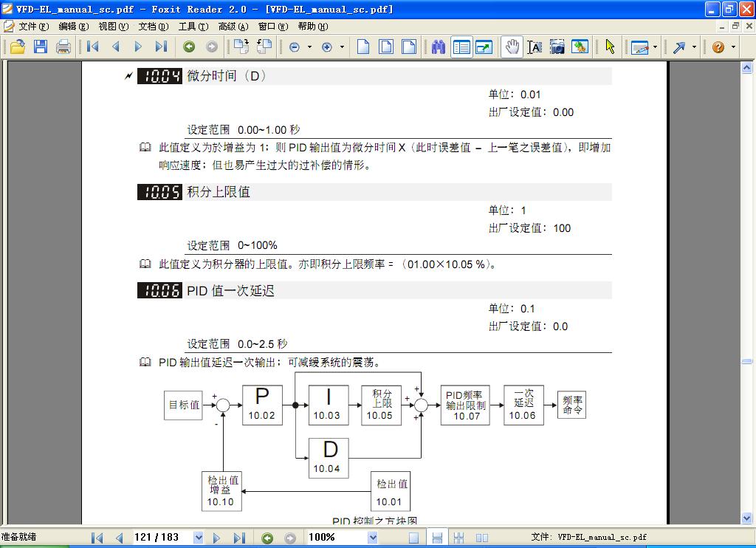Click the Open file folder icon

click(x=17, y=47)
